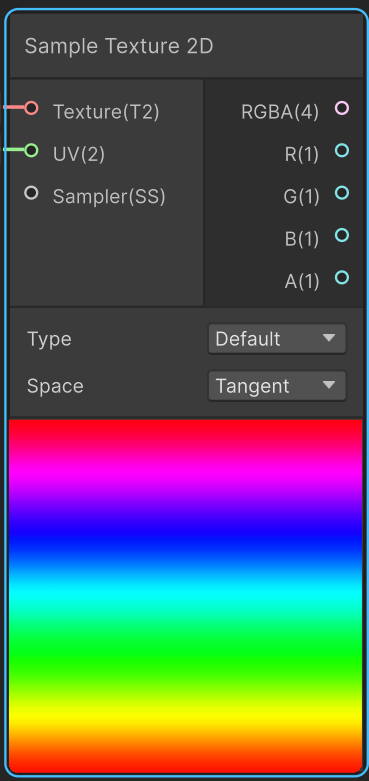
Task: Click the Texture(T2) label
Action: tap(106, 112)
